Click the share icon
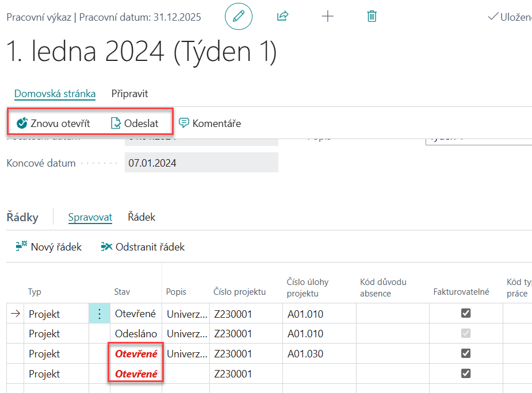 coord(282,16)
